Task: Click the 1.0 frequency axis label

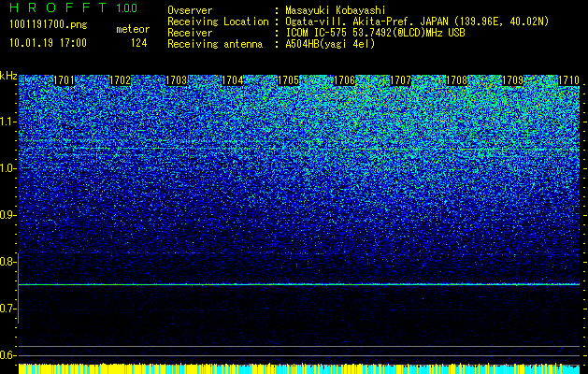Action: click(7, 168)
